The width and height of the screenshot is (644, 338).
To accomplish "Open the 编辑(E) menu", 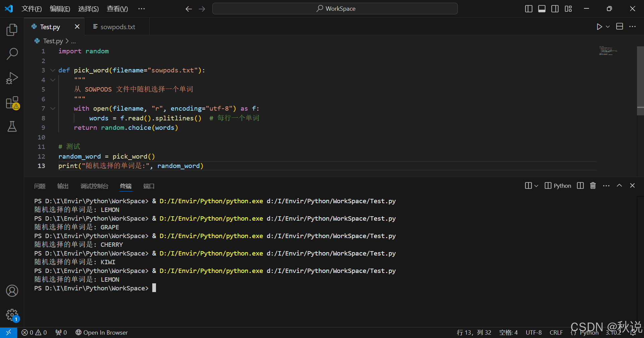I will click(60, 9).
